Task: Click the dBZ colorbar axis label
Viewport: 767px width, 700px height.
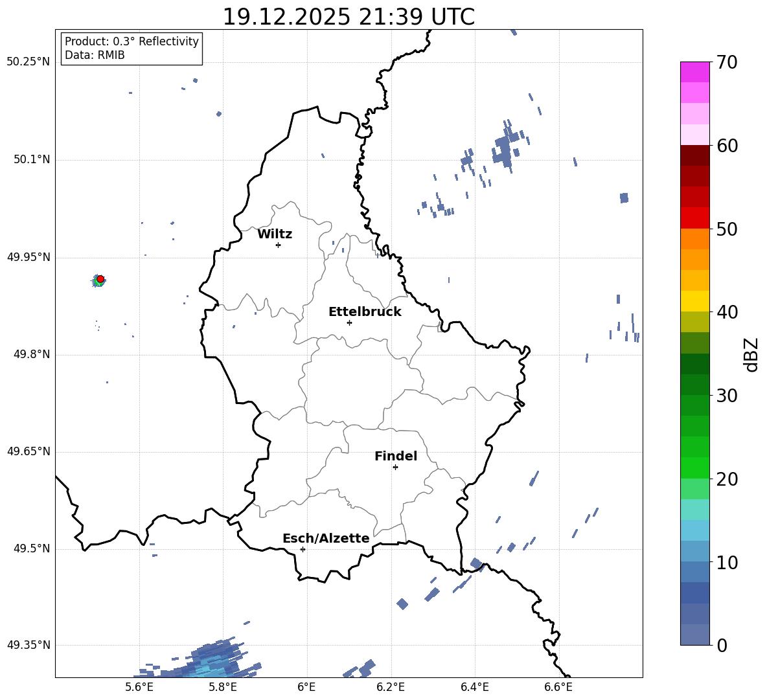Action: click(x=751, y=354)
